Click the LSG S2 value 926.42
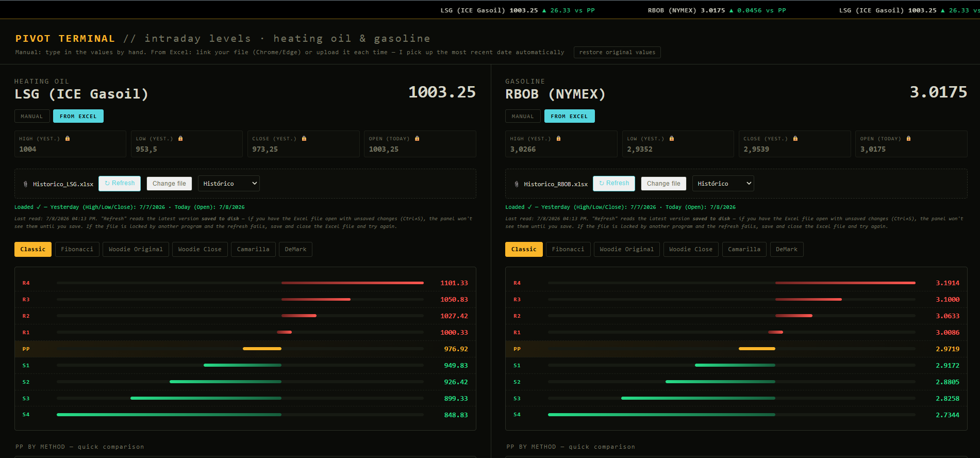 click(456, 382)
